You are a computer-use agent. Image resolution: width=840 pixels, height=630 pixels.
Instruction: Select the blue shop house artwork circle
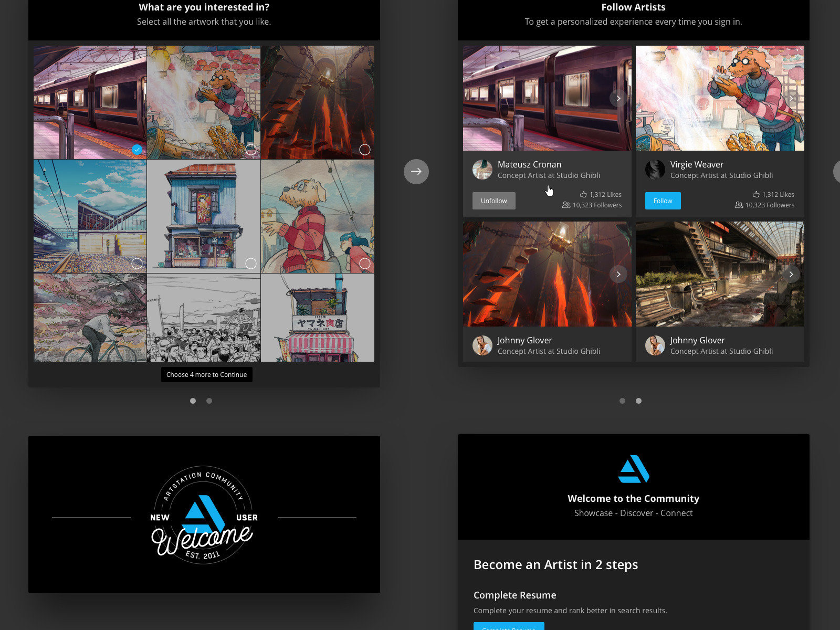click(251, 264)
